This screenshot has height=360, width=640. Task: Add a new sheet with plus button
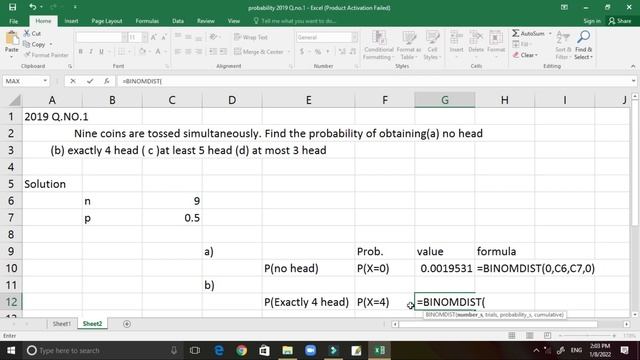127,324
